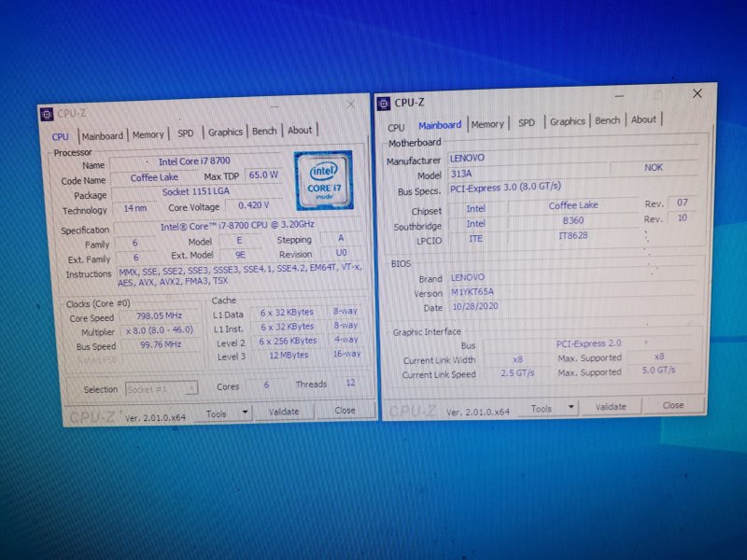Open Memory tab in right window
Screen dimensions: 747x560
pyautogui.click(x=487, y=124)
